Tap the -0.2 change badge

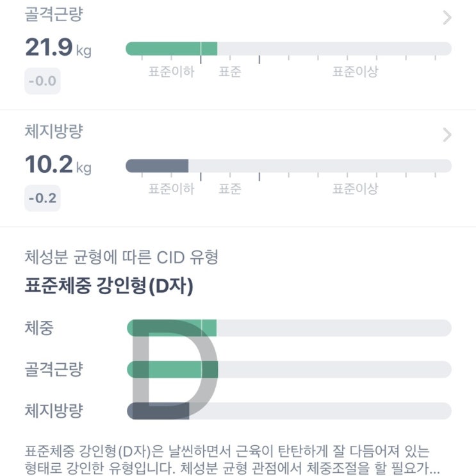tap(42, 198)
